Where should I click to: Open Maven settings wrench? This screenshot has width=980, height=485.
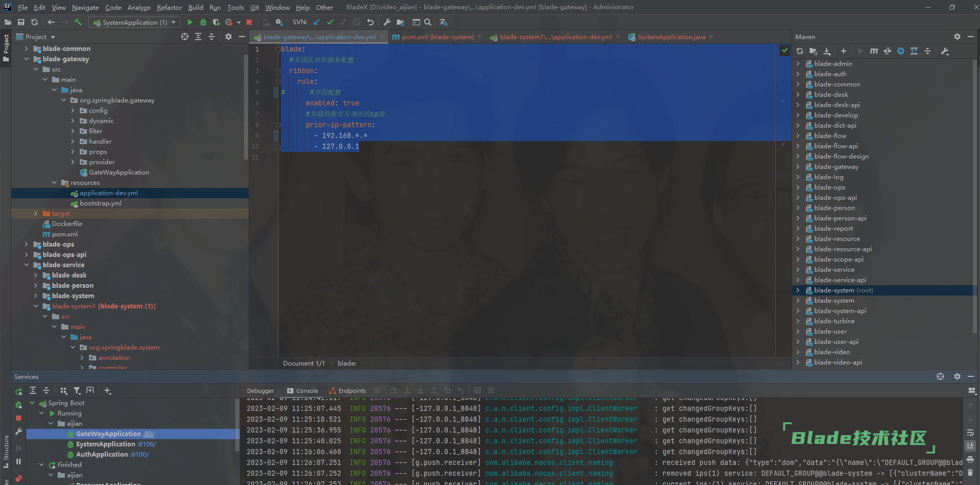point(945,51)
